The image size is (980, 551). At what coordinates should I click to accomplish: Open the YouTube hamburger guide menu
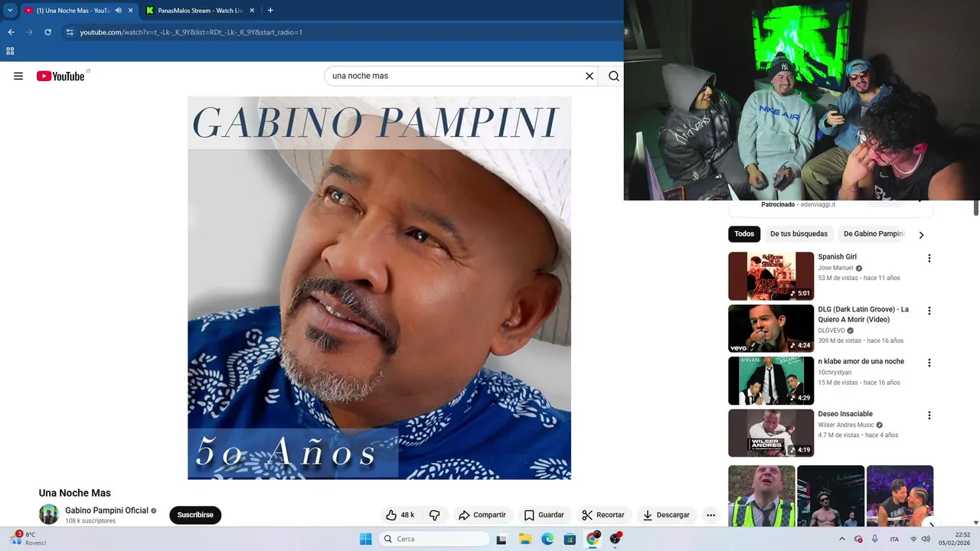click(18, 76)
